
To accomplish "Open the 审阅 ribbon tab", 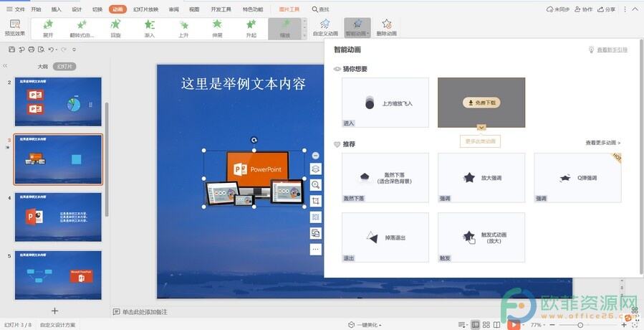I will coord(174,9).
